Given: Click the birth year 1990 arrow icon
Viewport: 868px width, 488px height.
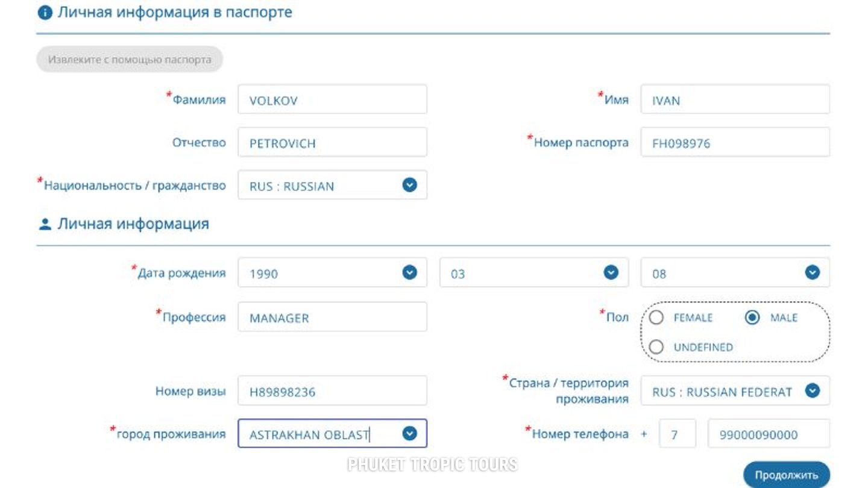Looking at the screenshot, I should pyautogui.click(x=409, y=273).
